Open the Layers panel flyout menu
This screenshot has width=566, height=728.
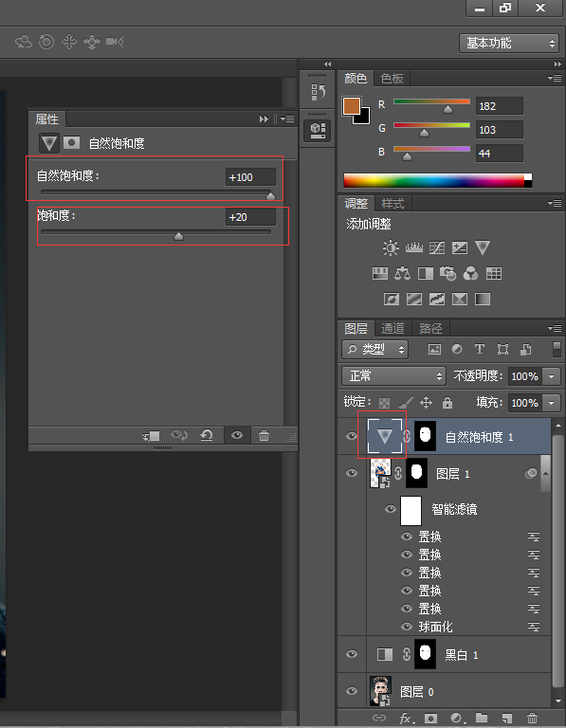(555, 328)
